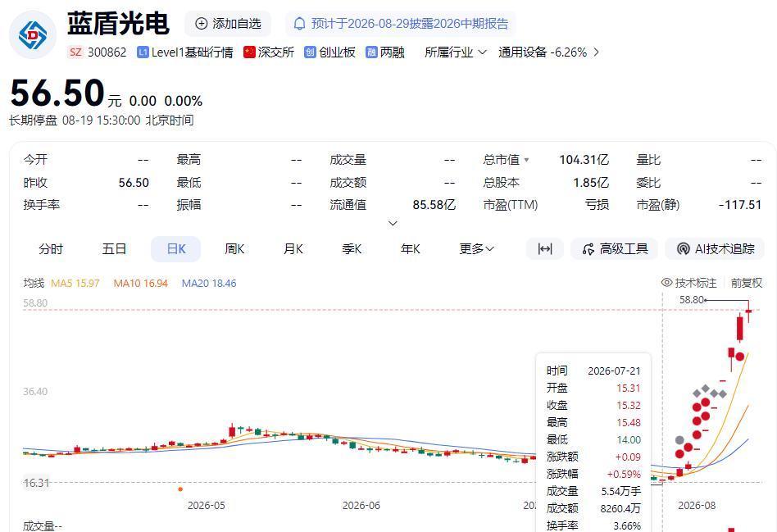Click the 1.85亿 总股本 value
The image size is (777, 532).
click(591, 183)
